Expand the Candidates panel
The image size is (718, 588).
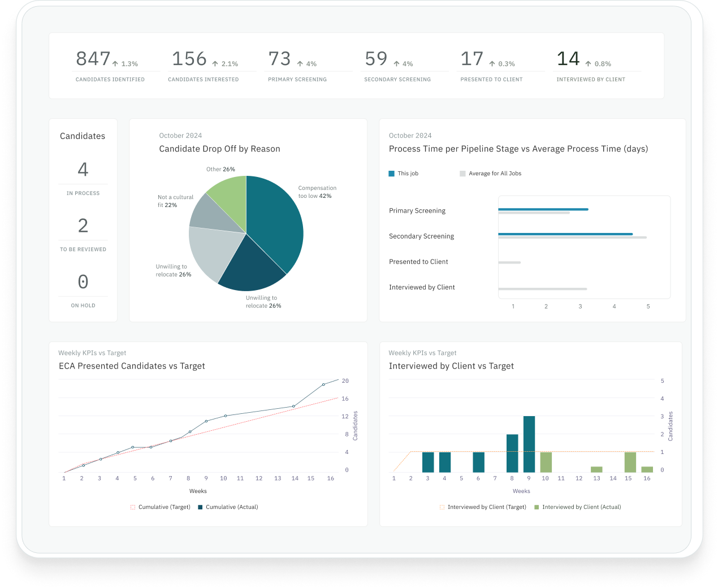point(83,136)
